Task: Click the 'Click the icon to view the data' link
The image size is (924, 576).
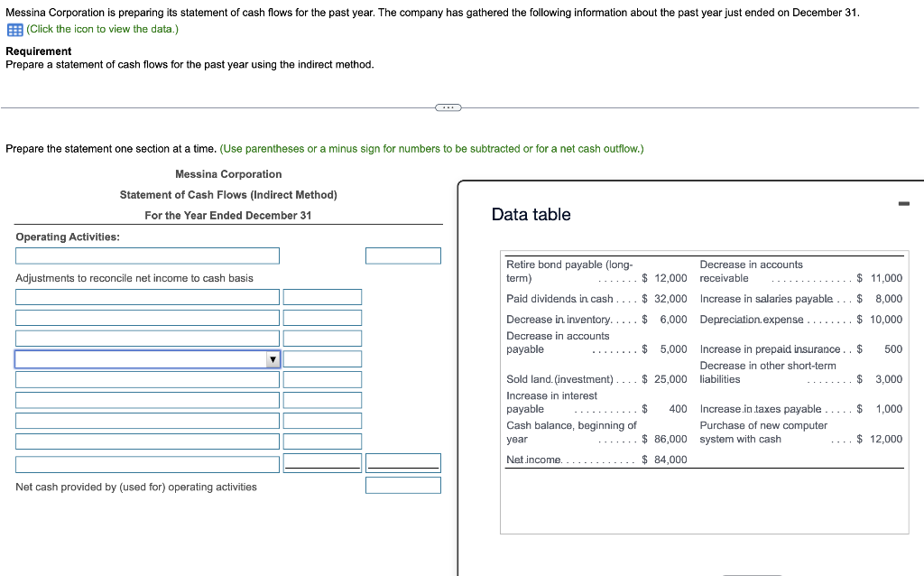Action: click(103, 29)
